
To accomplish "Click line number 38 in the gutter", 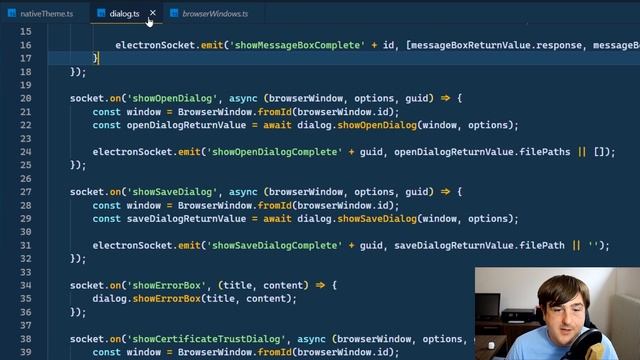I will (x=26, y=339).
